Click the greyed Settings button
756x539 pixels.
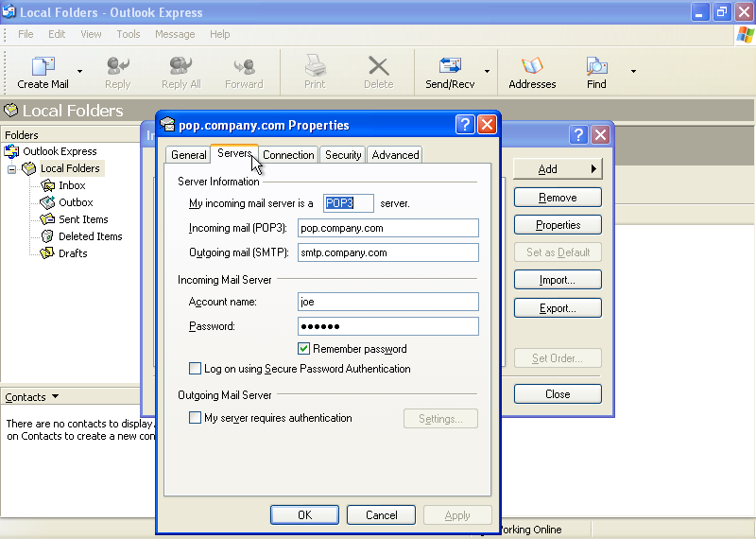coord(440,418)
